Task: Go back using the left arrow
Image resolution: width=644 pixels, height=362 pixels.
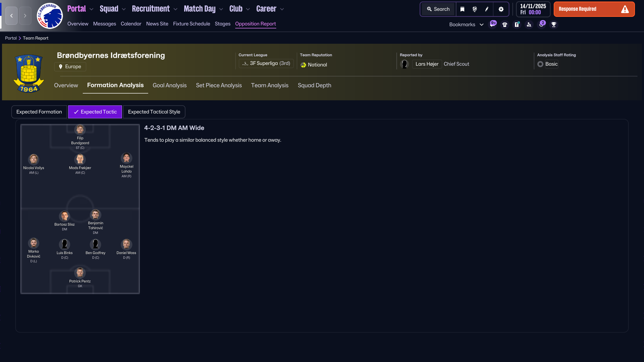Action: point(12,16)
